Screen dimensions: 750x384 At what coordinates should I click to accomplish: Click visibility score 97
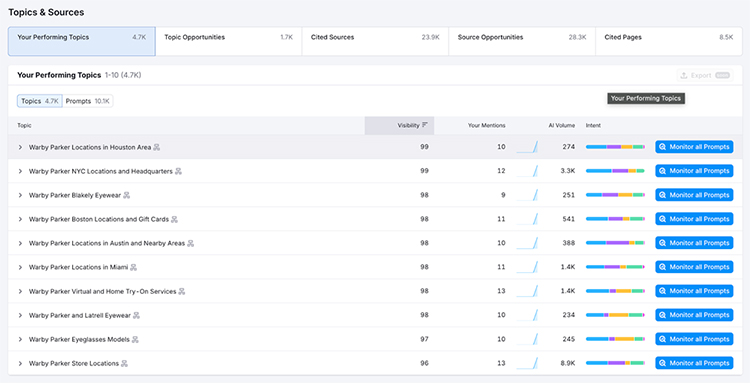424,339
